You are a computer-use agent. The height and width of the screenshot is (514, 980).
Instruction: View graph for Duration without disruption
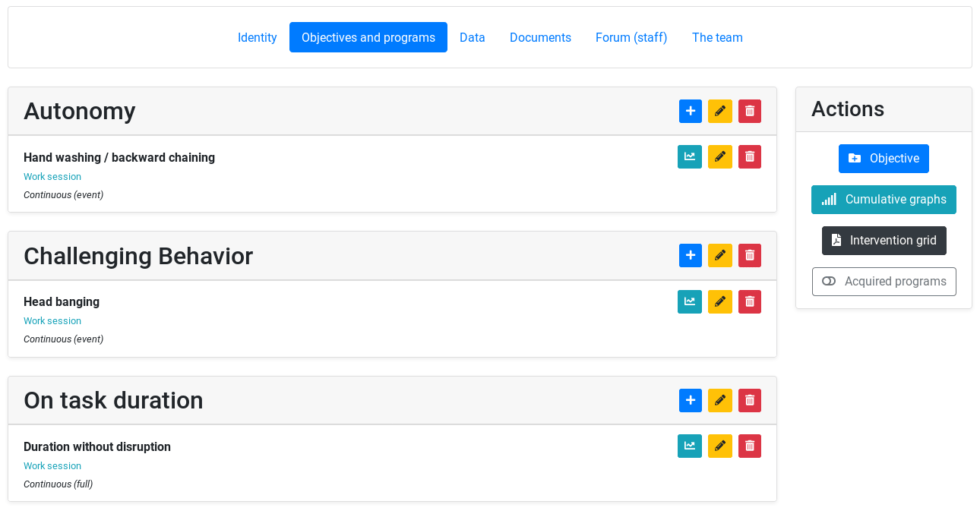pos(690,446)
